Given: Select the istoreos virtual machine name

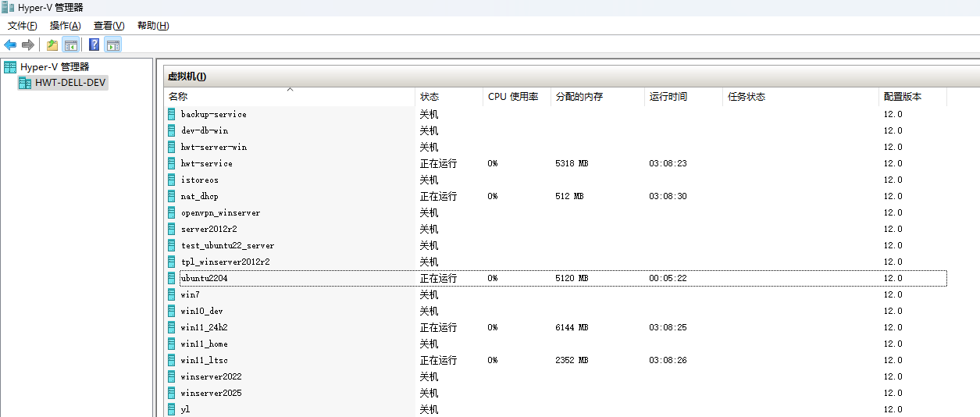Looking at the screenshot, I should (199, 180).
